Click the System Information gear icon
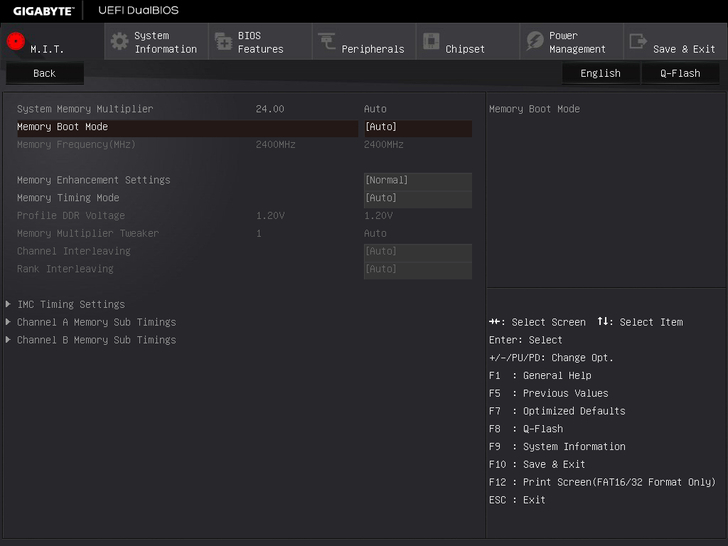 [119, 42]
